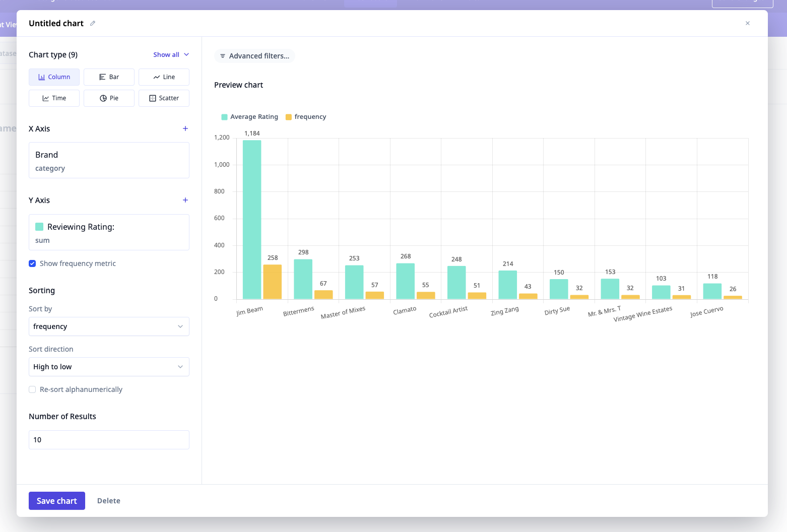
Task: Select Bar chart type
Action: coord(109,77)
